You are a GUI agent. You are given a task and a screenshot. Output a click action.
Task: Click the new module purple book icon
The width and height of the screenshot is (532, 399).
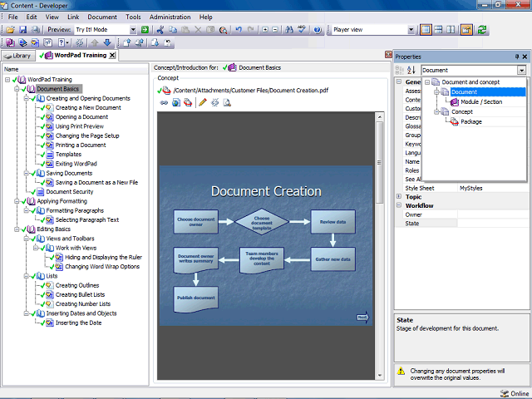pyautogui.click(x=10, y=42)
